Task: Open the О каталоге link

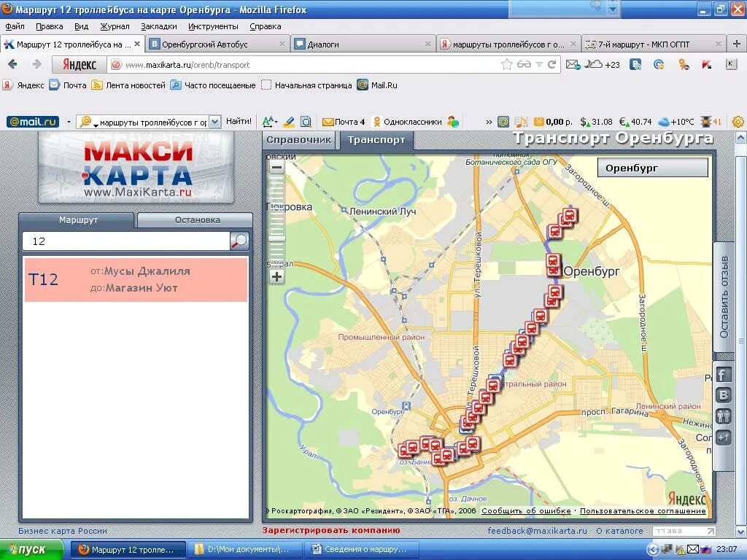Action: point(619,531)
